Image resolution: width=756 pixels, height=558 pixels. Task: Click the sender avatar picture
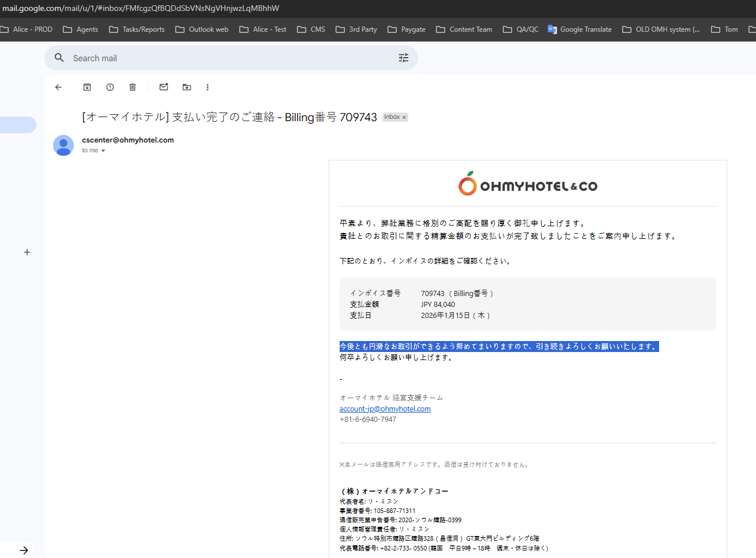click(x=63, y=145)
